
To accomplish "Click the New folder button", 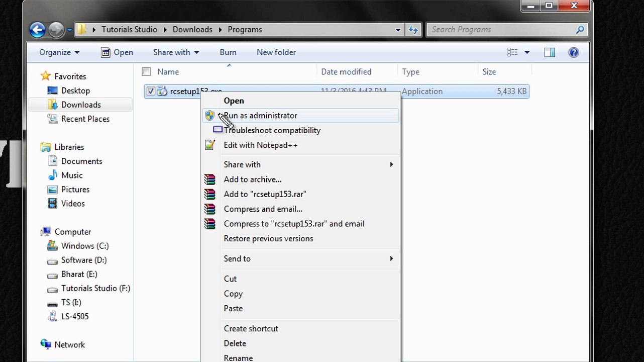I will [276, 52].
